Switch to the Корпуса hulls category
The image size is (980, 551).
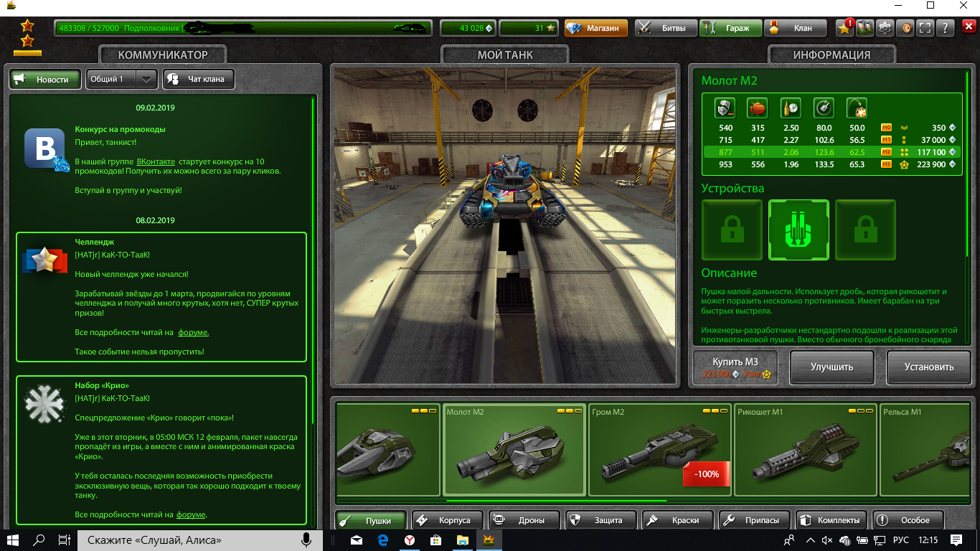(x=448, y=520)
